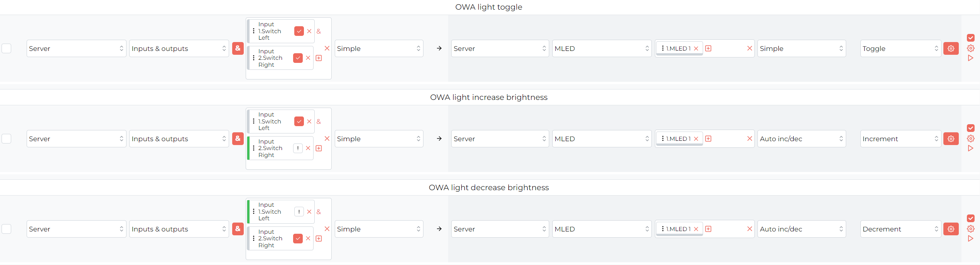Open the Increment action dropdown
The width and height of the screenshot is (980, 265).
tap(901, 138)
